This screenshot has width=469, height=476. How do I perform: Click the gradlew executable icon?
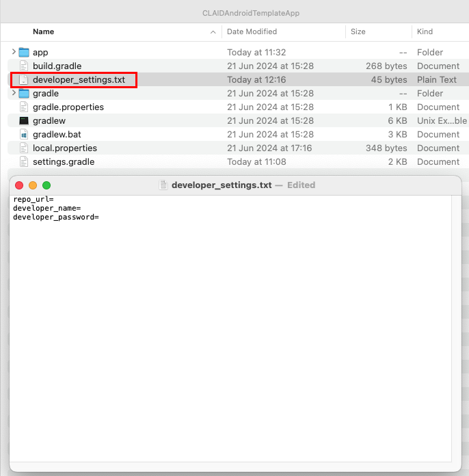pyautogui.click(x=24, y=120)
